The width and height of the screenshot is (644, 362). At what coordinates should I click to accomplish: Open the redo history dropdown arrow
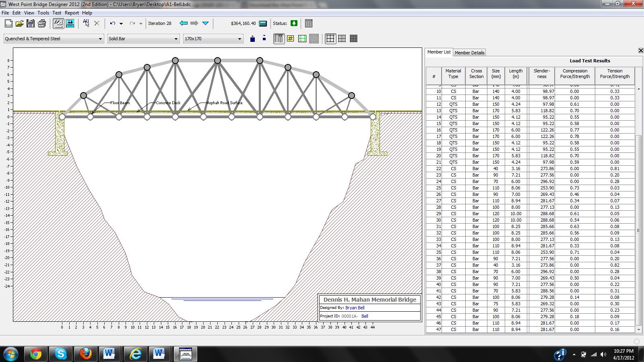(x=141, y=24)
